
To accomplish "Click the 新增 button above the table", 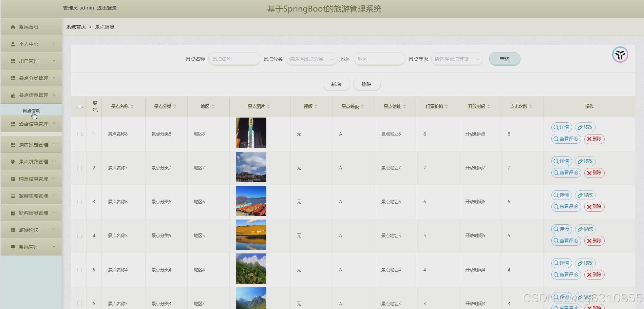I will (x=336, y=84).
